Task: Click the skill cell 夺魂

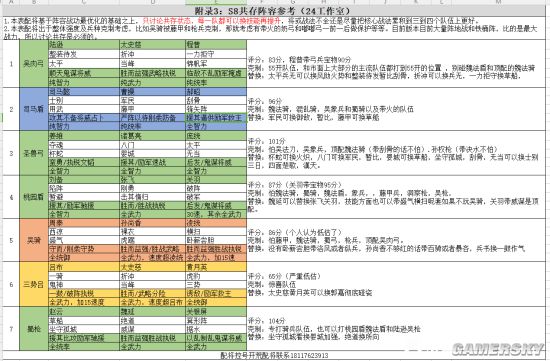Action: click(x=84, y=145)
